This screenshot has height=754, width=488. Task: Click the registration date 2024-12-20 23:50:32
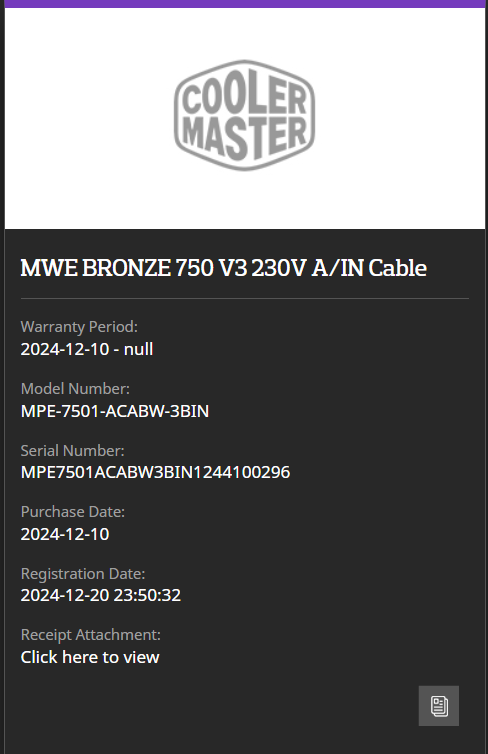tap(101, 595)
